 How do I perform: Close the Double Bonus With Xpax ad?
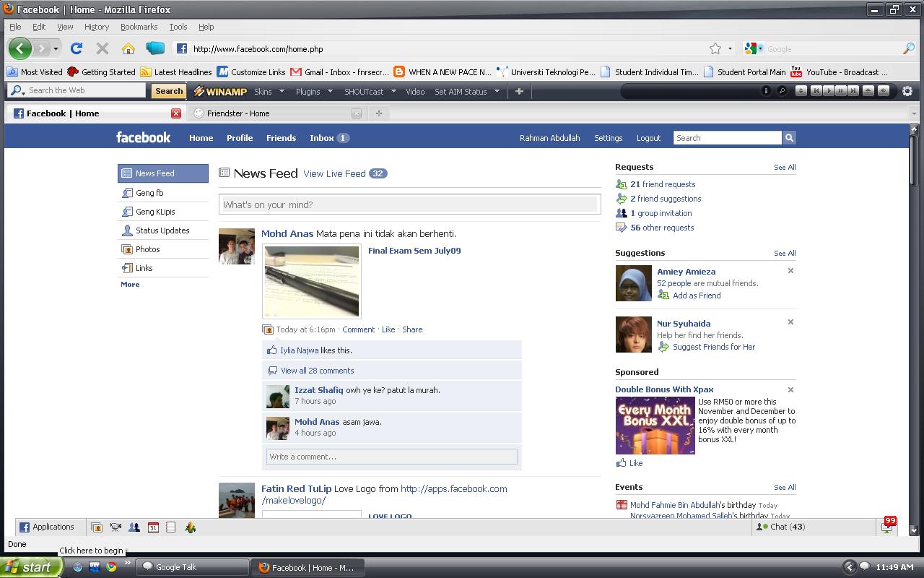point(790,389)
